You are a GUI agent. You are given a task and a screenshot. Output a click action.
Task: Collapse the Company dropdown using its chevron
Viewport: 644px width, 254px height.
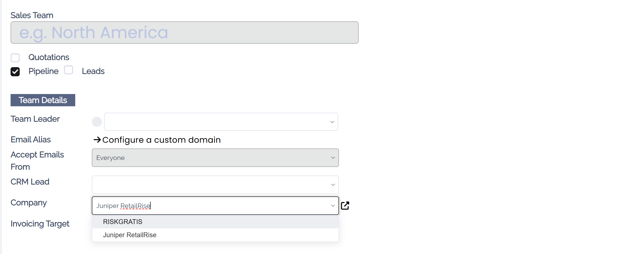pos(333,206)
